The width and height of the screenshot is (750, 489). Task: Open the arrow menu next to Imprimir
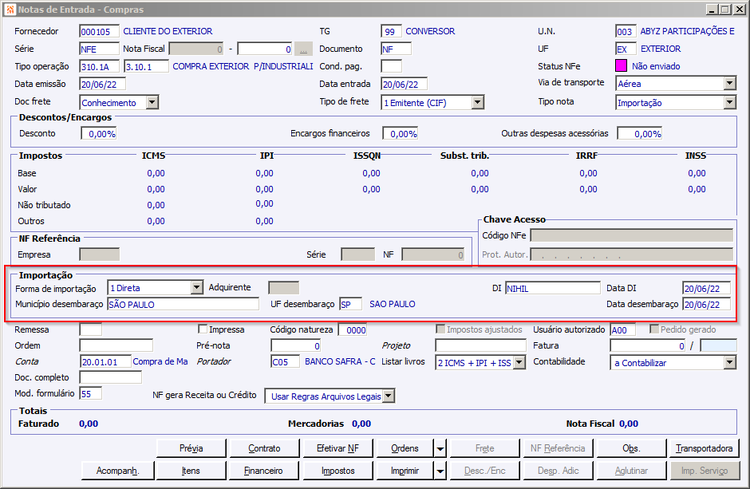[440, 470]
